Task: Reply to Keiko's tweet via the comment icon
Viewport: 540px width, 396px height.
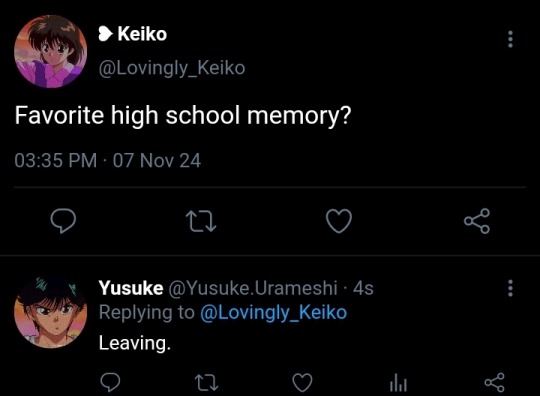Action: [x=63, y=221]
